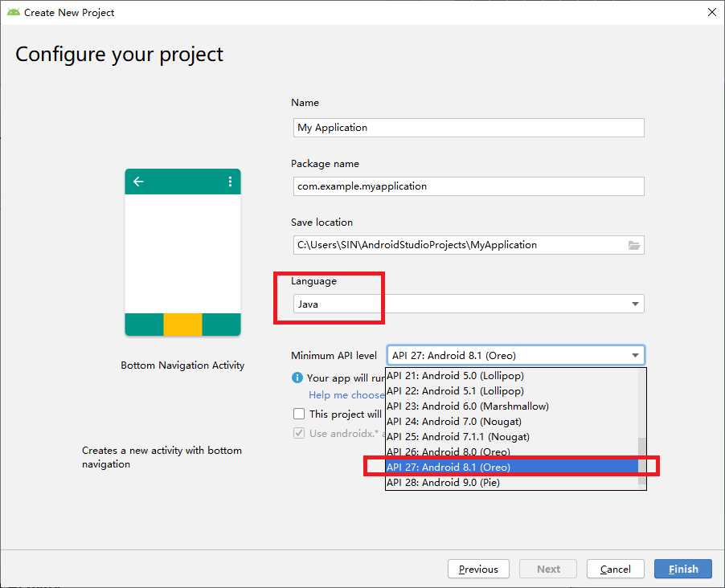The height and width of the screenshot is (588, 725).
Task: Click the Package name input field
Action: [469, 186]
